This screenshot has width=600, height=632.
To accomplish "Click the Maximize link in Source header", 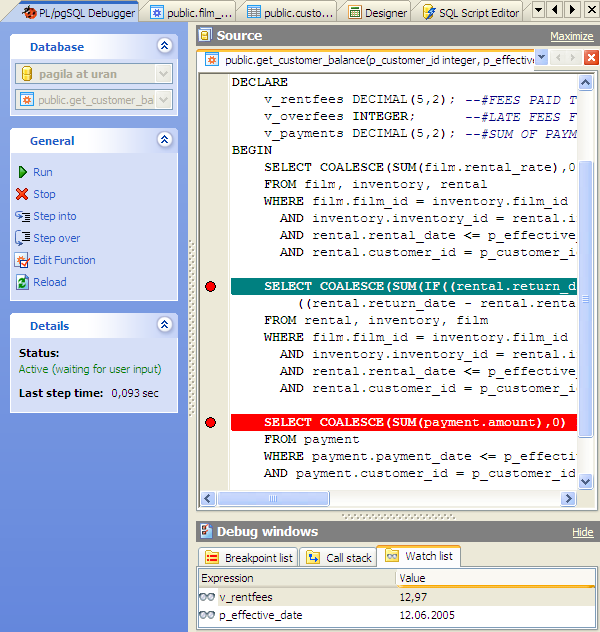I will [x=571, y=36].
